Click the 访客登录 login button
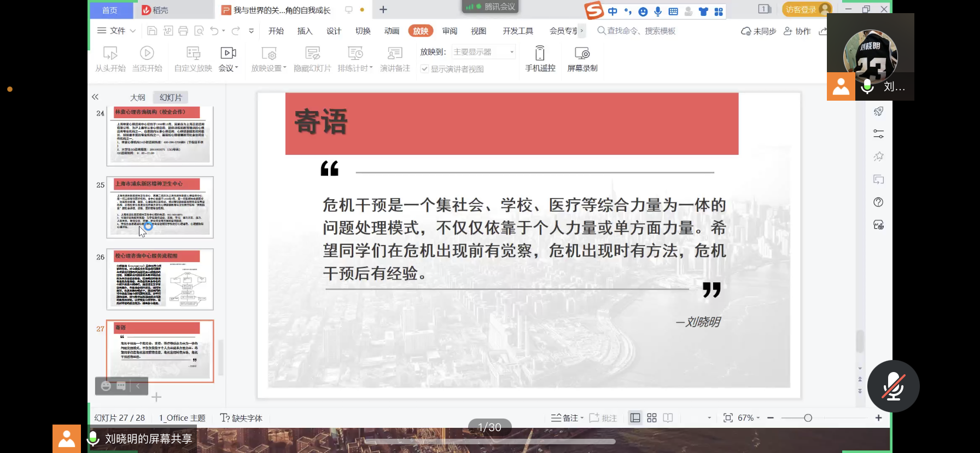Image resolution: width=980 pixels, height=453 pixels. click(x=801, y=9)
